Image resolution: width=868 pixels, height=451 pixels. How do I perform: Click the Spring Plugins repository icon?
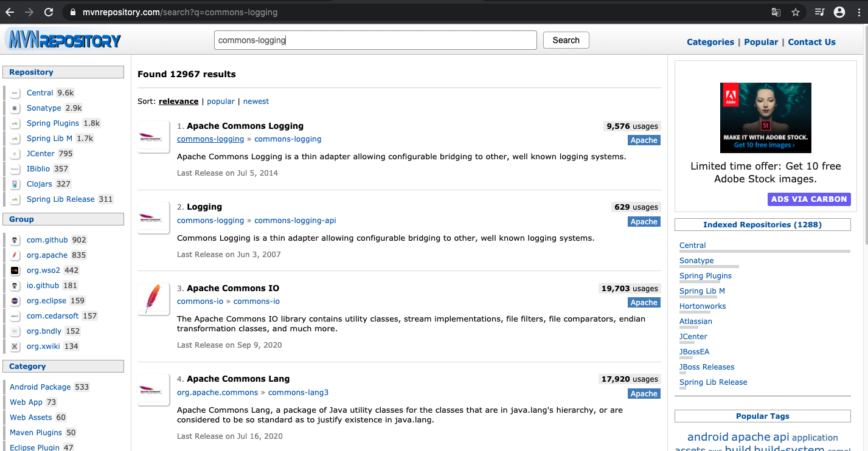click(15, 123)
